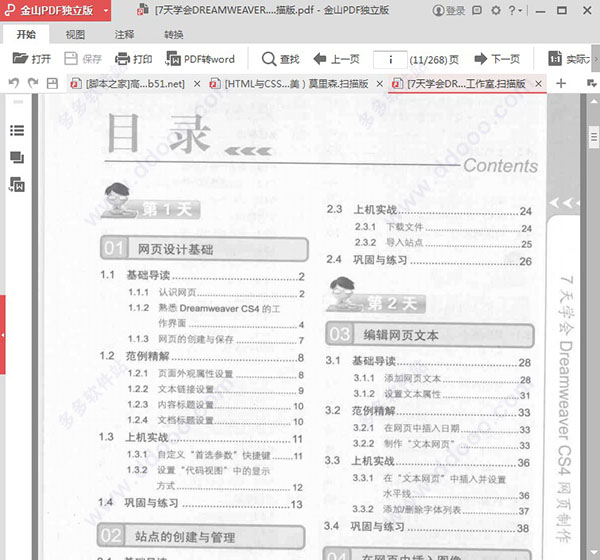This screenshot has width=600, height=560.
Task: Switch to the 注释 ribbon tab
Action: point(124,35)
